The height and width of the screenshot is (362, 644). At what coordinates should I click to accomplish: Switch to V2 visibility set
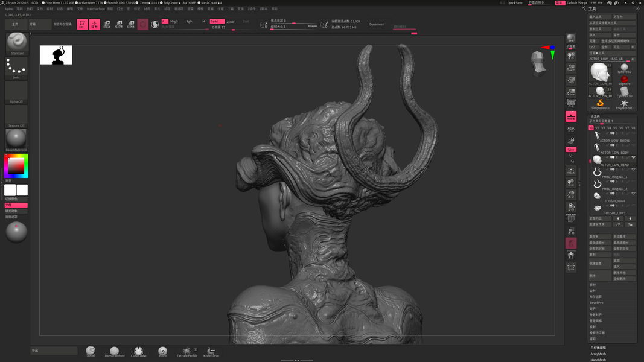[x=597, y=128]
